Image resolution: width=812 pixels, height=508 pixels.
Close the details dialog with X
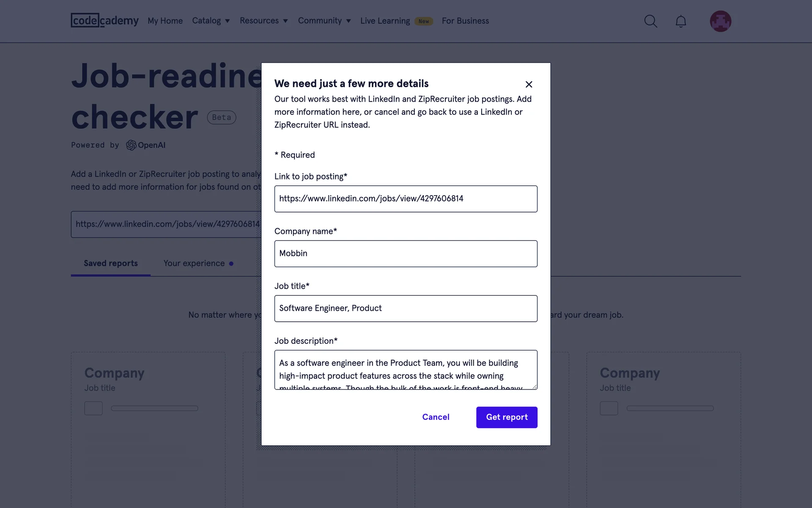(529, 84)
